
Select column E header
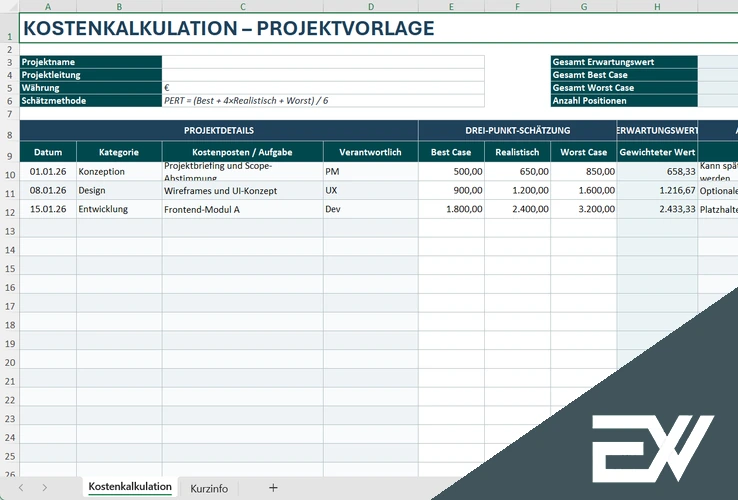coord(451,6)
